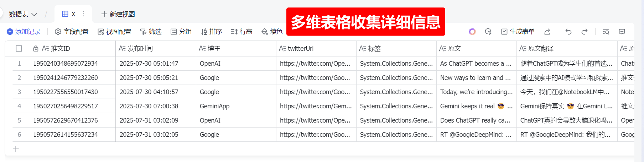Click row number 2
Viewport: 644px width, 162px height.
19,78
